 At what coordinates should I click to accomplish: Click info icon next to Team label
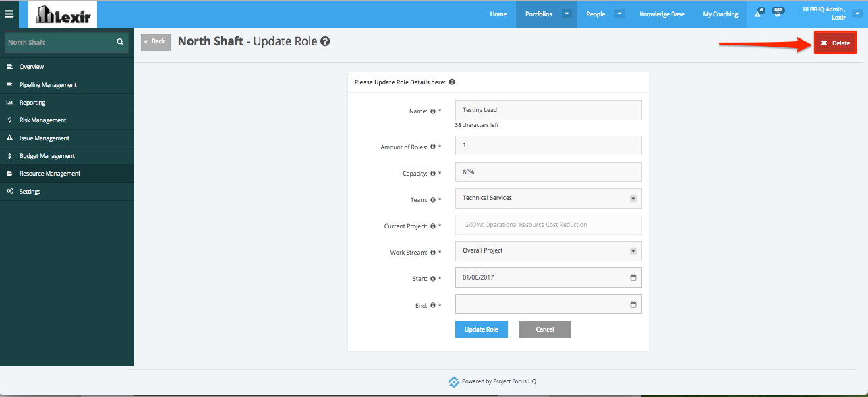433,200
